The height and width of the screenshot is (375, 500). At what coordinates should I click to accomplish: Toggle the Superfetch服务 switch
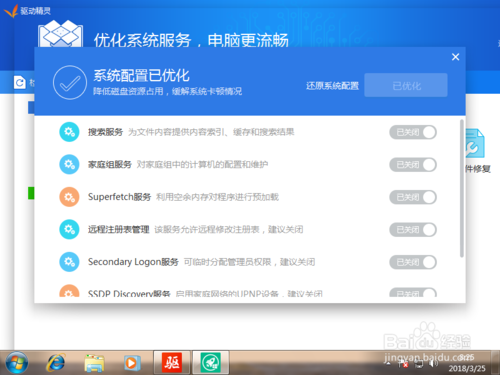tap(413, 197)
